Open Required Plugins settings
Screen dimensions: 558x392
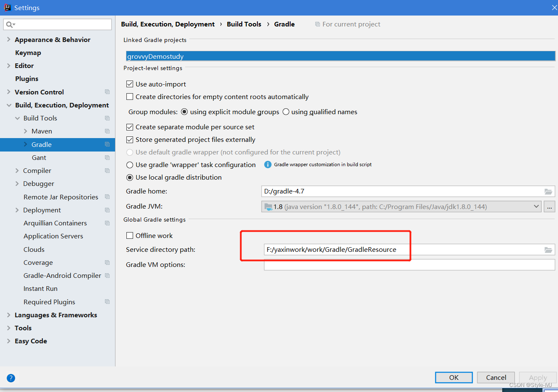click(x=49, y=302)
